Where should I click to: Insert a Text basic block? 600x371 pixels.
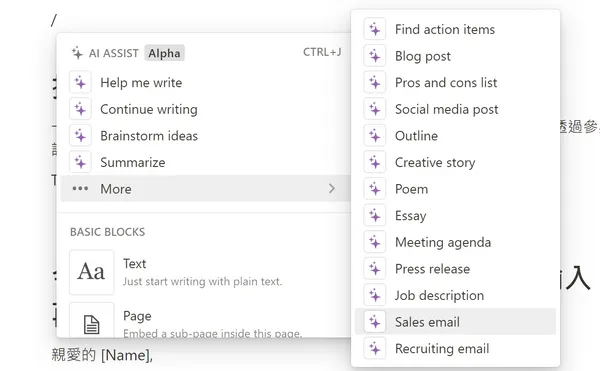(205, 272)
